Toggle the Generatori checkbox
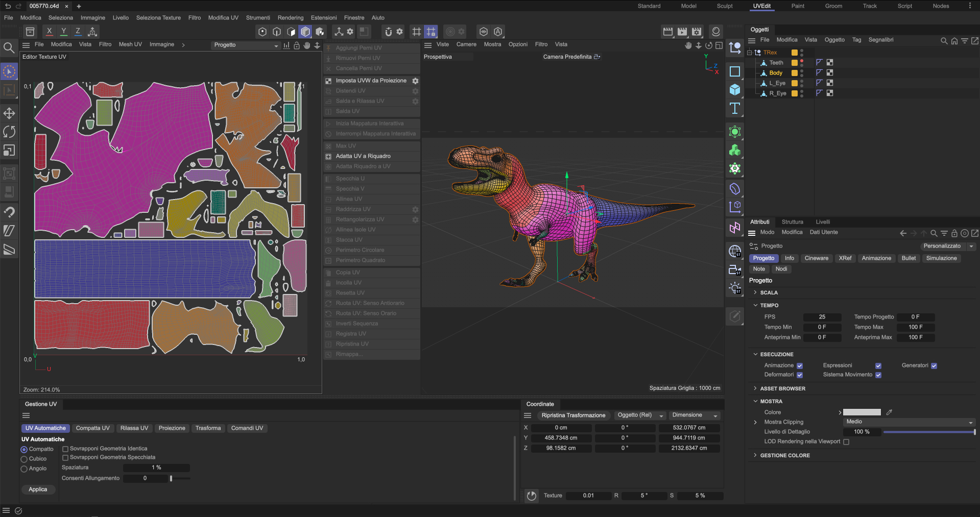Image resolution: width=980 pixels, height=517 pixels. (934, 366)
